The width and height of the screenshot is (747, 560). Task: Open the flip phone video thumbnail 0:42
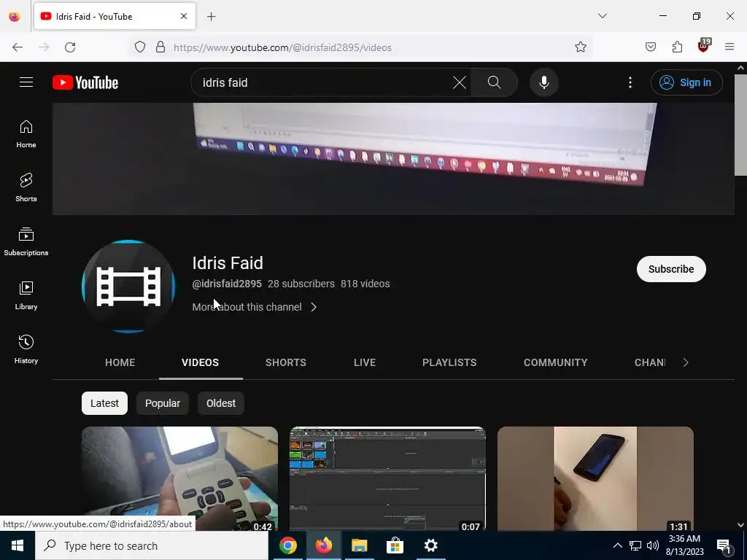point(179,478)
